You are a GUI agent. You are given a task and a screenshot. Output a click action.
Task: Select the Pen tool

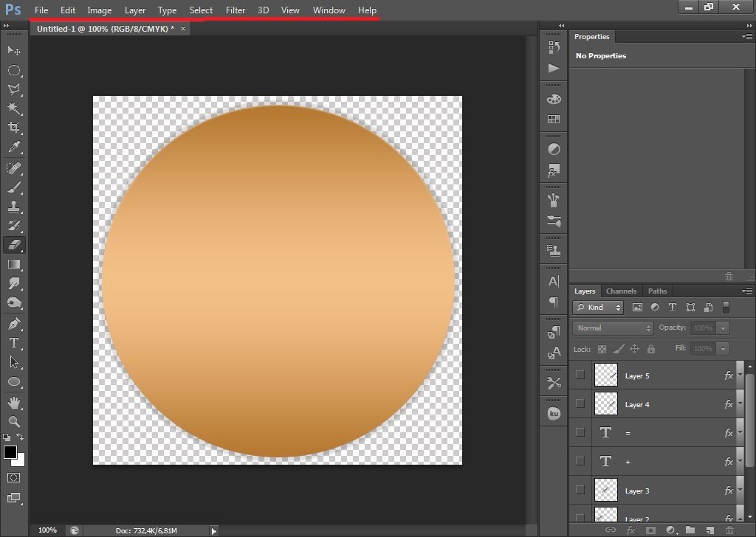point(14,324)
